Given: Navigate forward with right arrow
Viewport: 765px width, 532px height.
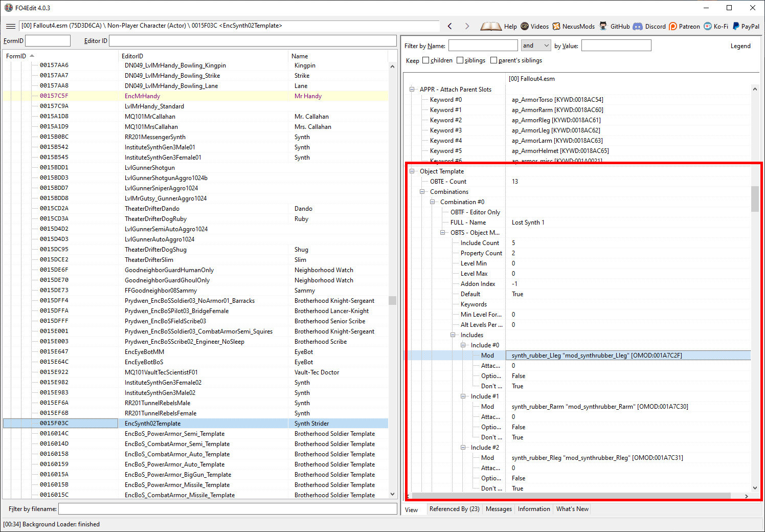Looking at the screenshot, I should pos(467,26).
